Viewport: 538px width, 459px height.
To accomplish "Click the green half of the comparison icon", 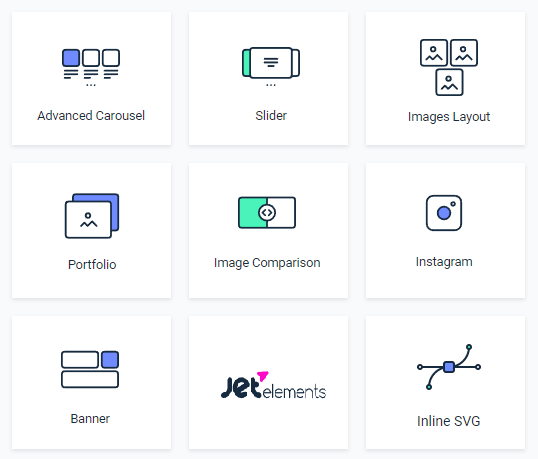I will coord(253,212).
